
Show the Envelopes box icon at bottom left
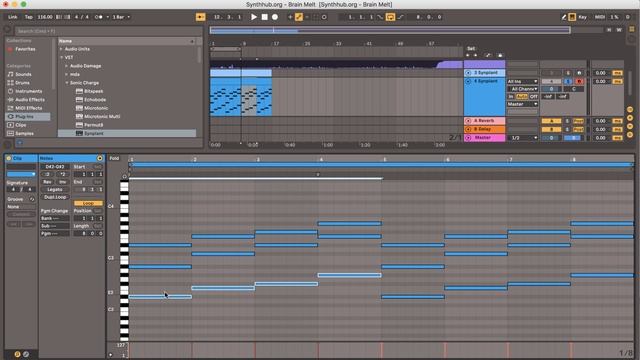click(x=26, y=354)
